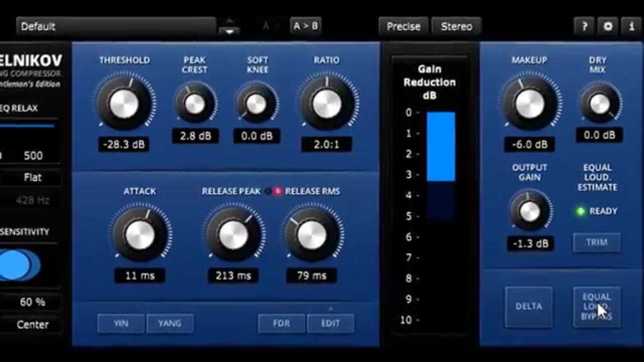The width and height of the screenshot is (644, 362).
Task: Click the threshold value field -28.3 dB
Action: pyautogui.click(x=124, y=145)
